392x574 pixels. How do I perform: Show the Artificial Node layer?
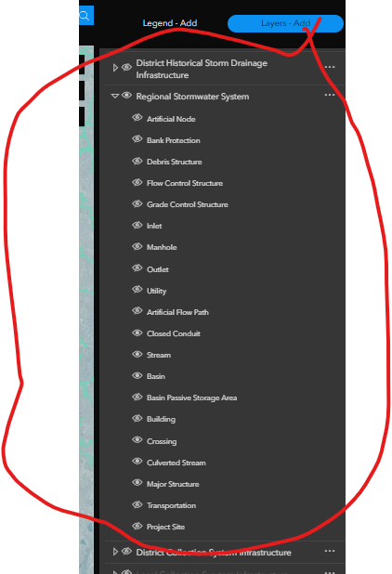click(x=137, y=118)
